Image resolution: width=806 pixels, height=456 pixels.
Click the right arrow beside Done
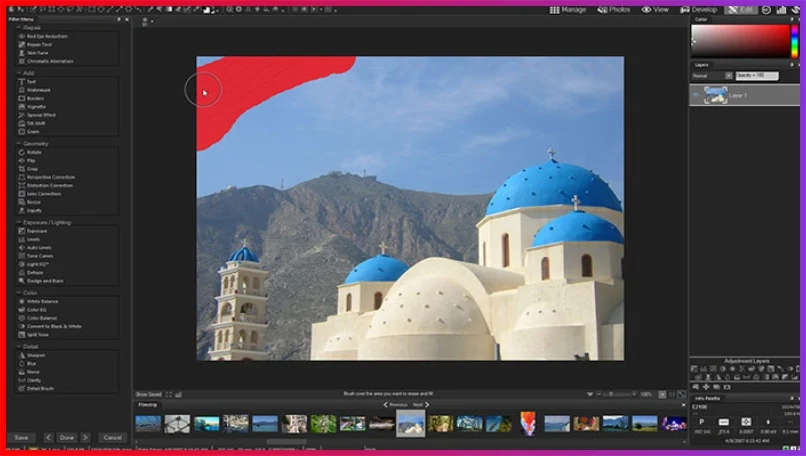tap(85, 437)
